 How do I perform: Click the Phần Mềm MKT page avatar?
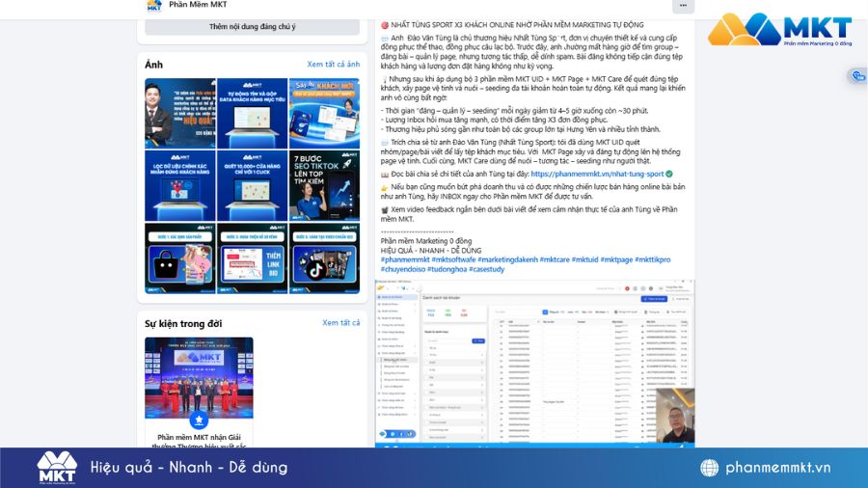(x=153, y=5)
